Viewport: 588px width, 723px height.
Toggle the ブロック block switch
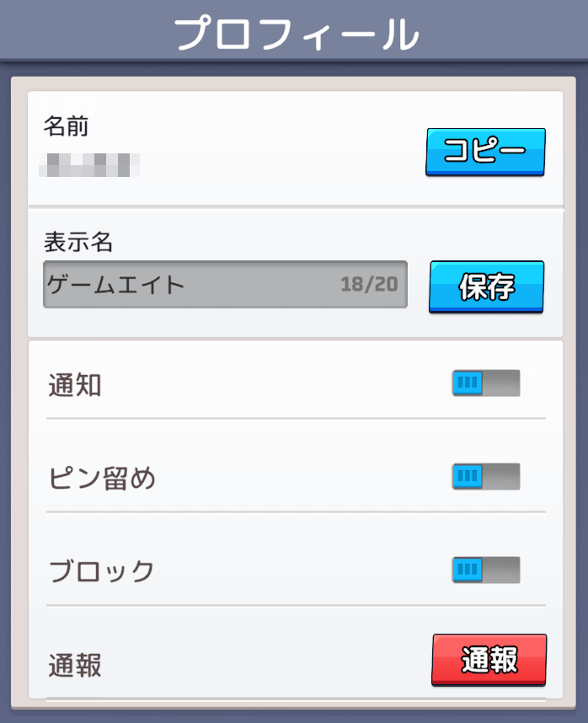point(484,569)
